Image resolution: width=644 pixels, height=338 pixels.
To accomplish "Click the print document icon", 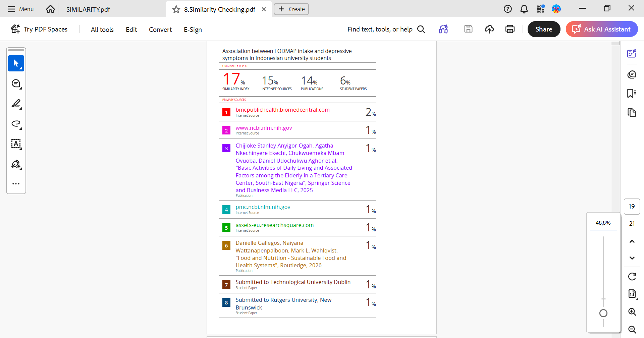I will tap(510, 29).
